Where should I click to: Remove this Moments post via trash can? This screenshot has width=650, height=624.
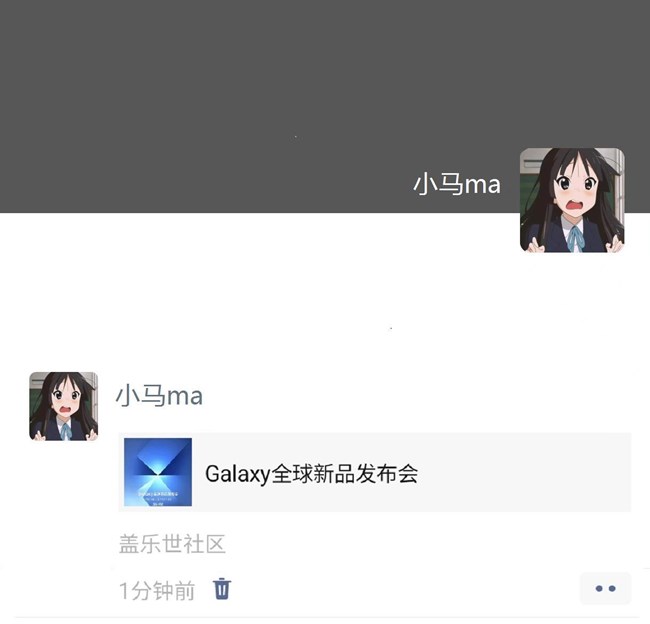[x=222, y=589]
